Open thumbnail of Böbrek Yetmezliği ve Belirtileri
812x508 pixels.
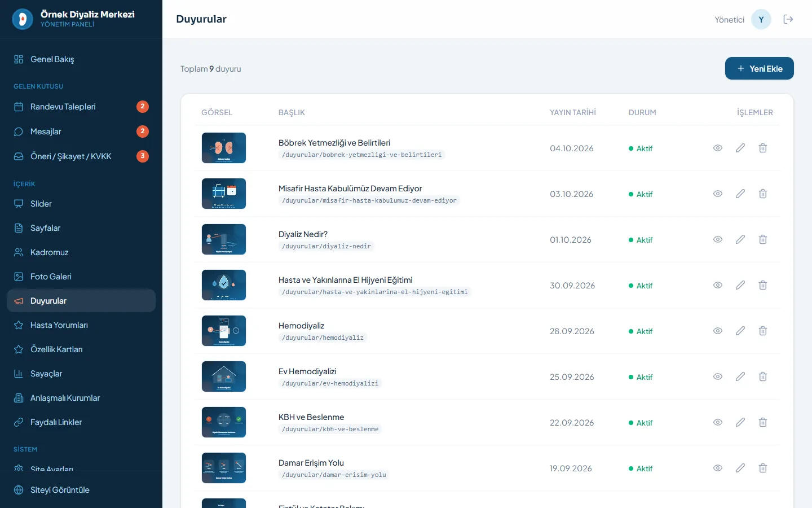click(224, 148)
